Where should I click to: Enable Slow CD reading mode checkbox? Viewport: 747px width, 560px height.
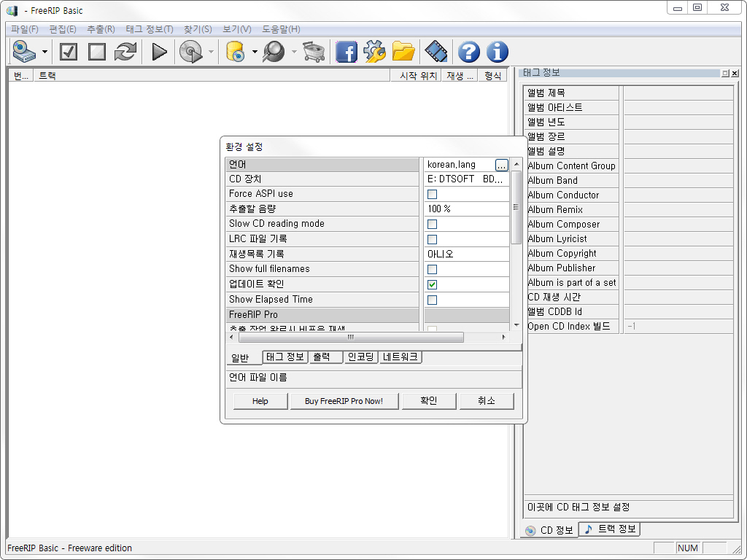click(x=432, y=224)
